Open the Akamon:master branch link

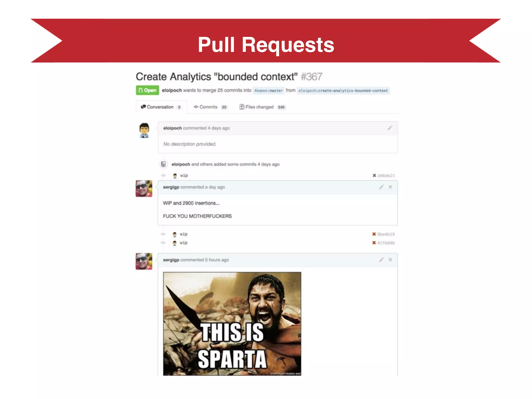pos(268,91)
